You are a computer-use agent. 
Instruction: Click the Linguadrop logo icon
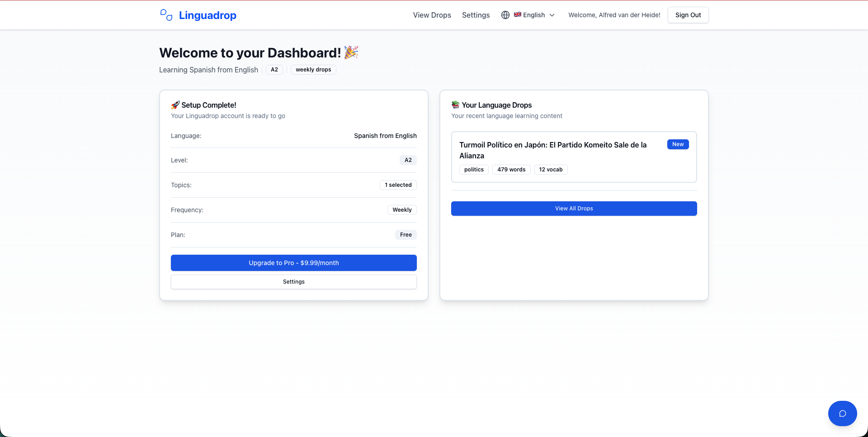166,15
